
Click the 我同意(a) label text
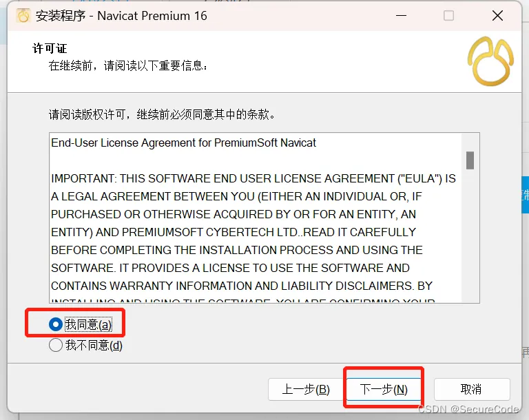88,324
